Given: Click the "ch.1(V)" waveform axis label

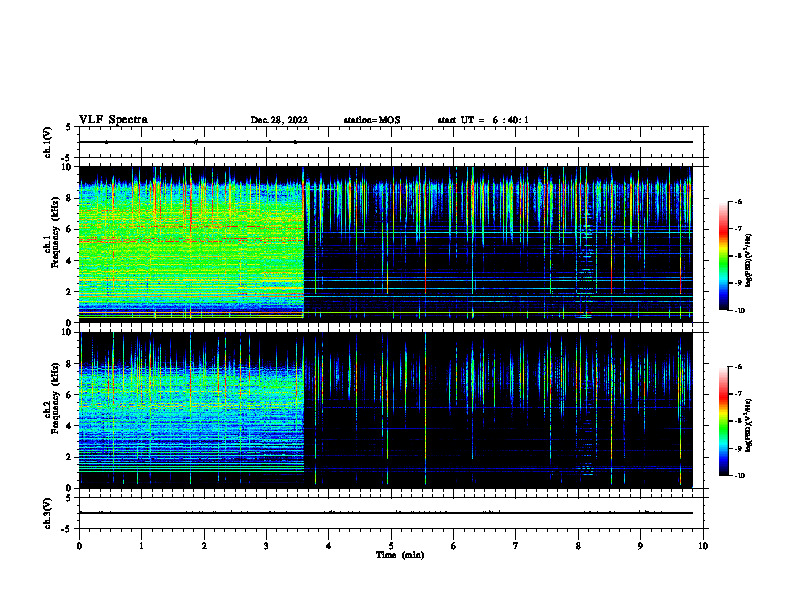Looking at the screenshot, I should (x=47, y=142).
